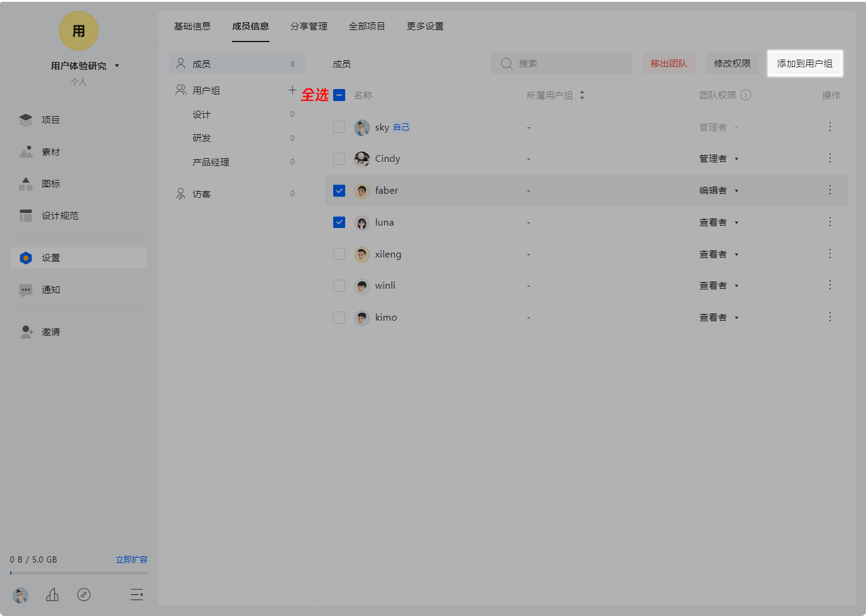Open more actions menu for sky row

(830, 126)
